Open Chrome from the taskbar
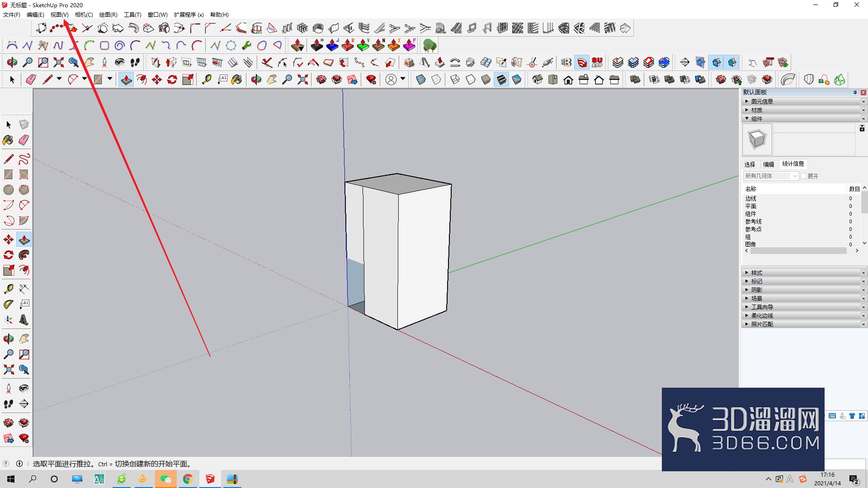 pos(188,479)
